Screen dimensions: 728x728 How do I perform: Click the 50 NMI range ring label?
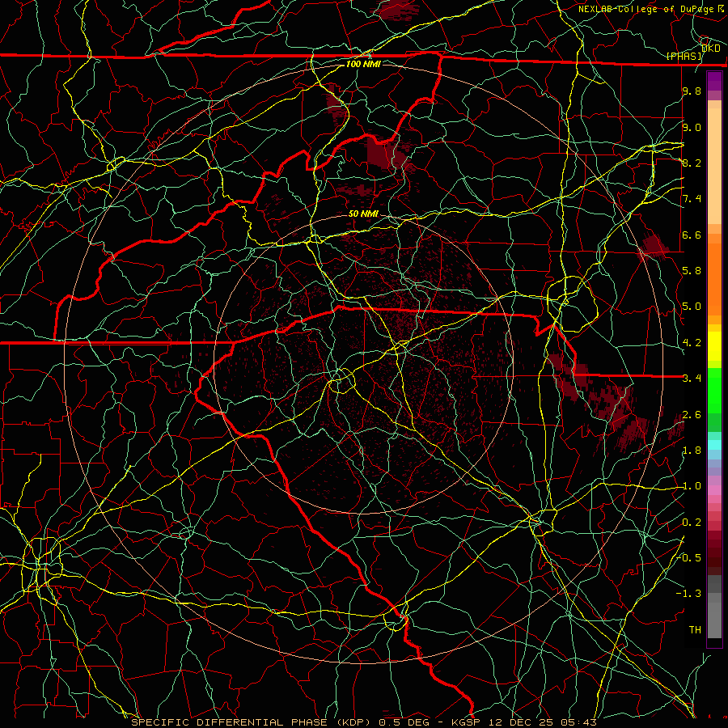tap(363, 214)
